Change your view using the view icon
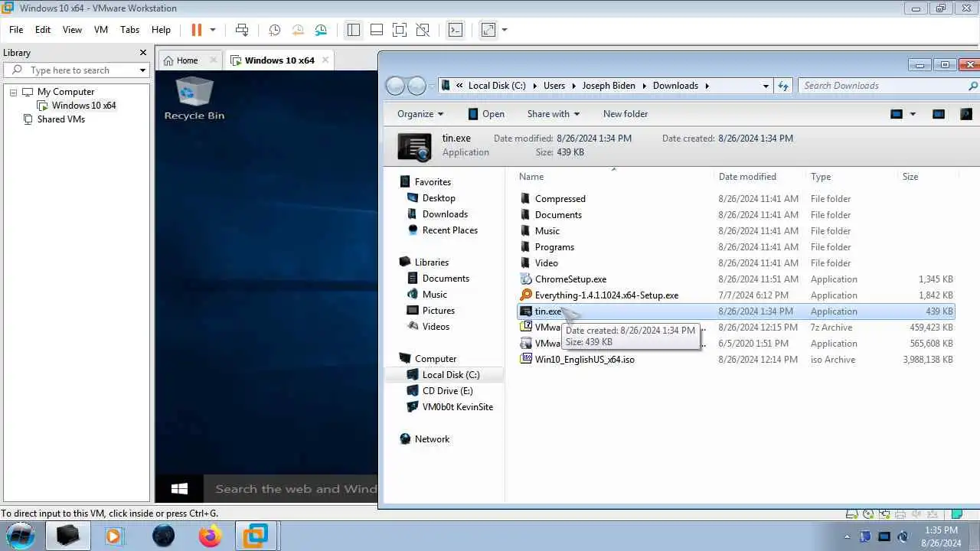This screenshot has width=980, height=551. click(897, 114)
